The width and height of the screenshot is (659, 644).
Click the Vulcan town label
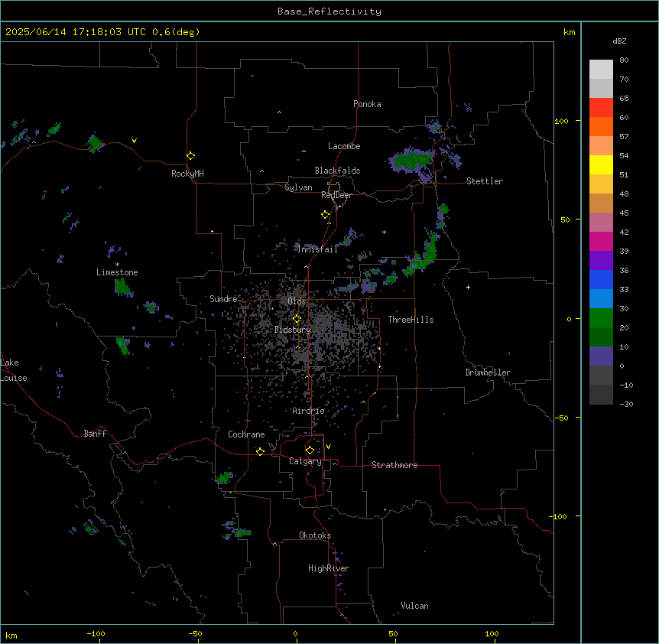[x=414, y=606]
